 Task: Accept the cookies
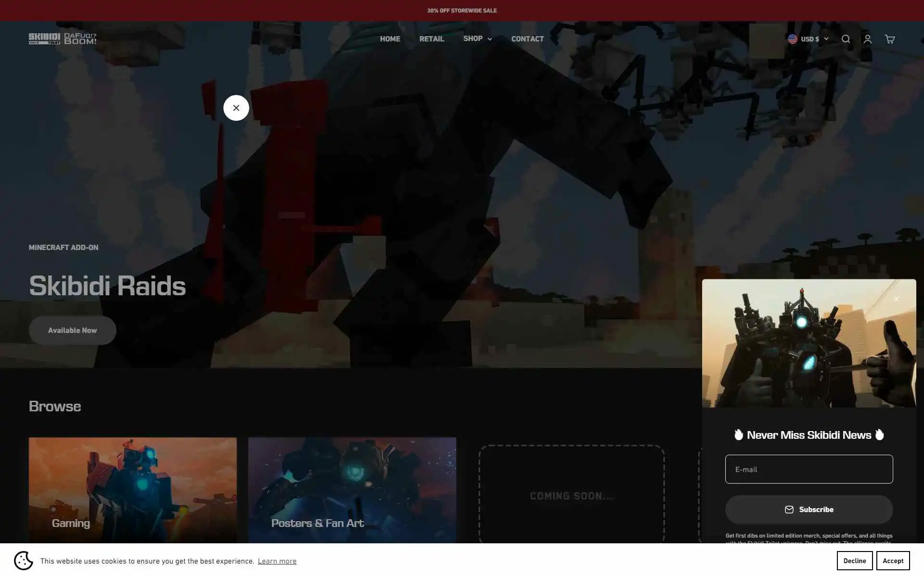(x=893, y=561)
